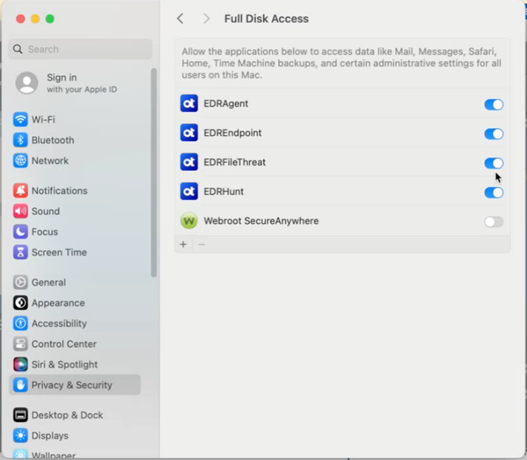The image size is (527, 460).
Task: Open Notifications bell icon
Action: (x=20, y=191)
